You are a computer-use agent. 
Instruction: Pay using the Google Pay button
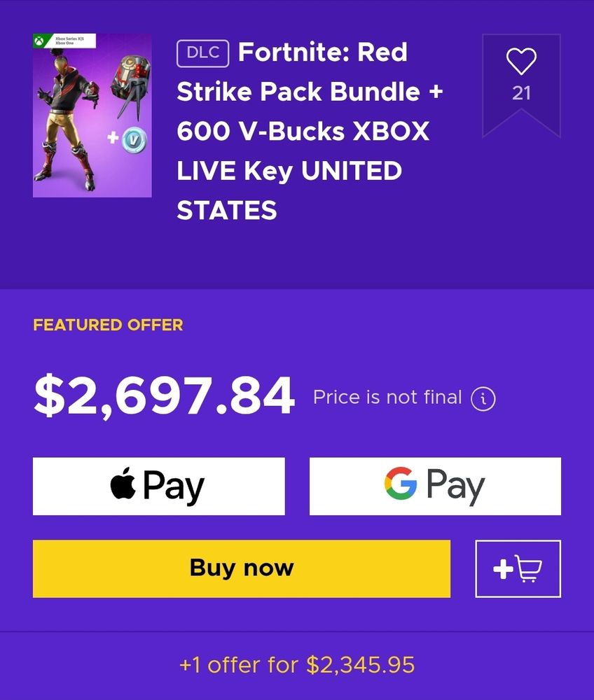coord(435,486)
